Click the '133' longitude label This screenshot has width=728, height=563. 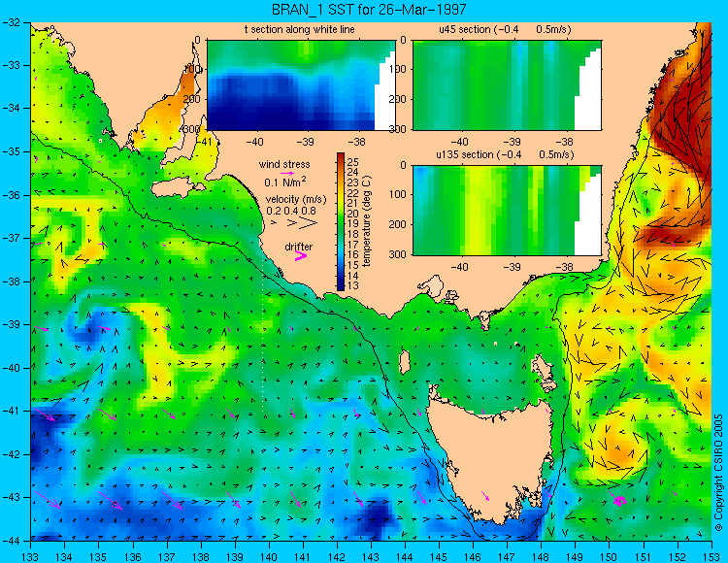tap(31, 556)
